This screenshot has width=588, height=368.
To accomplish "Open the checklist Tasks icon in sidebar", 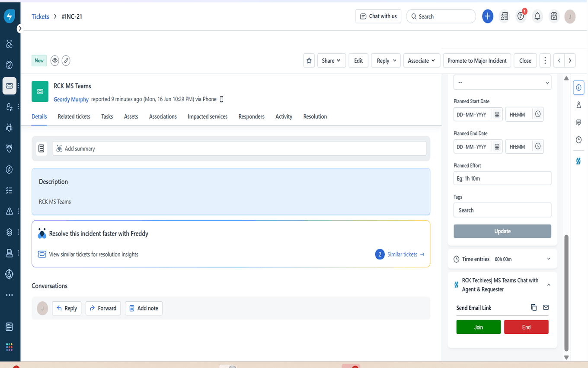I will click(x=9, y=190).
